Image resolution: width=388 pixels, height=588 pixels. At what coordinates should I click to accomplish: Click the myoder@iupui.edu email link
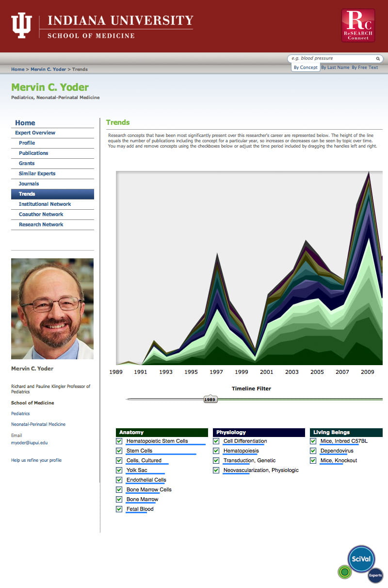point(29,442)
